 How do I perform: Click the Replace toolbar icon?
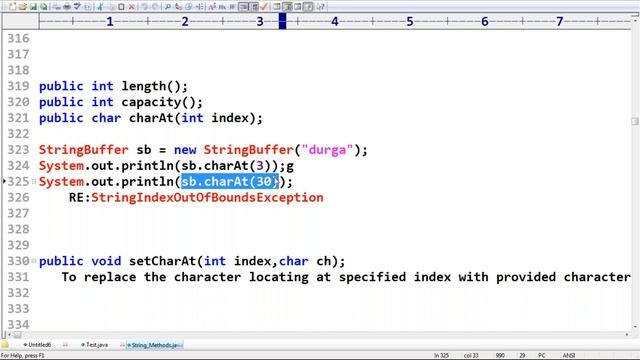[178, 7]
